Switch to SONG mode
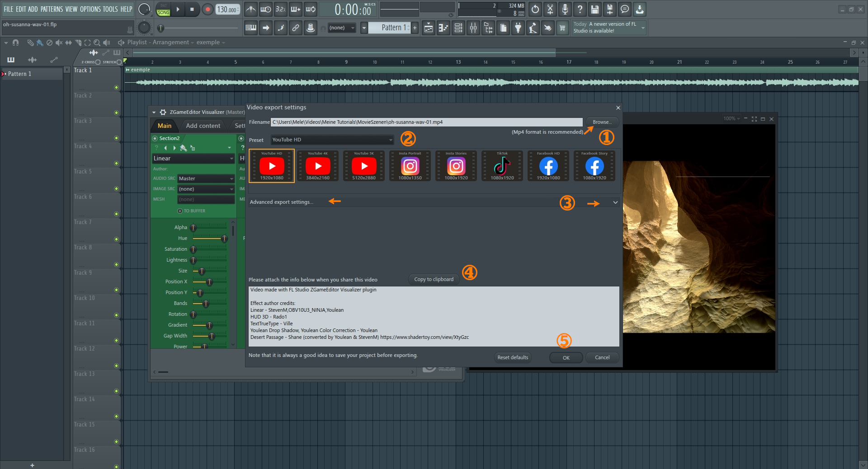 164,13
